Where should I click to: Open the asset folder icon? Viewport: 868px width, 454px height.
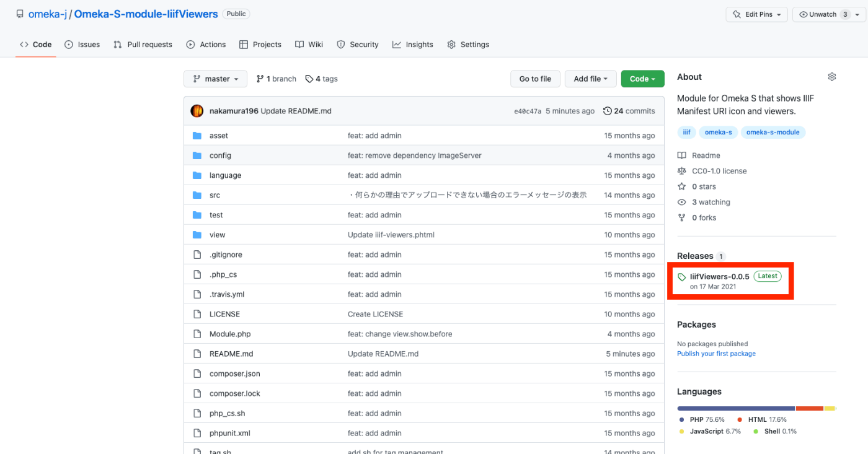[x=197, y=136]
